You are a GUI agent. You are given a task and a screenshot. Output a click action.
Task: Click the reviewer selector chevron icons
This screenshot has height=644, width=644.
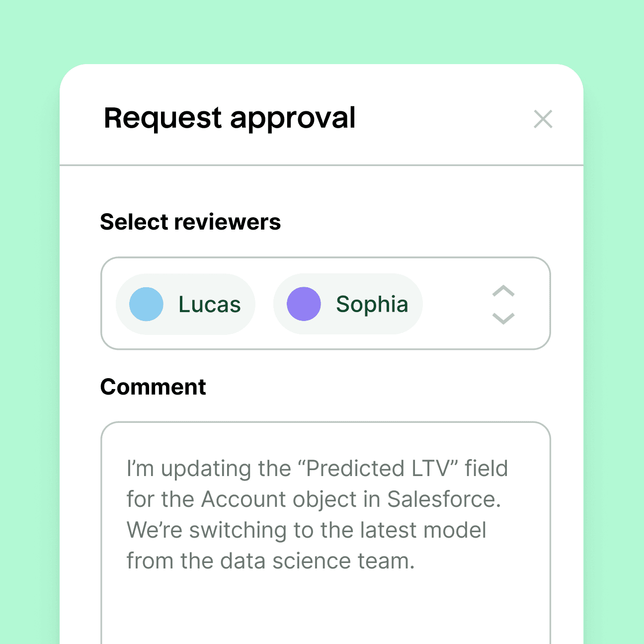tap(503, 304)
